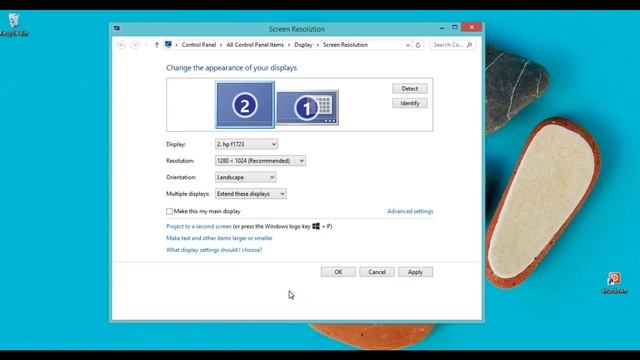Open Project to a second screen link
Screen dimensions: 640x360
click(x=199, y=226)
